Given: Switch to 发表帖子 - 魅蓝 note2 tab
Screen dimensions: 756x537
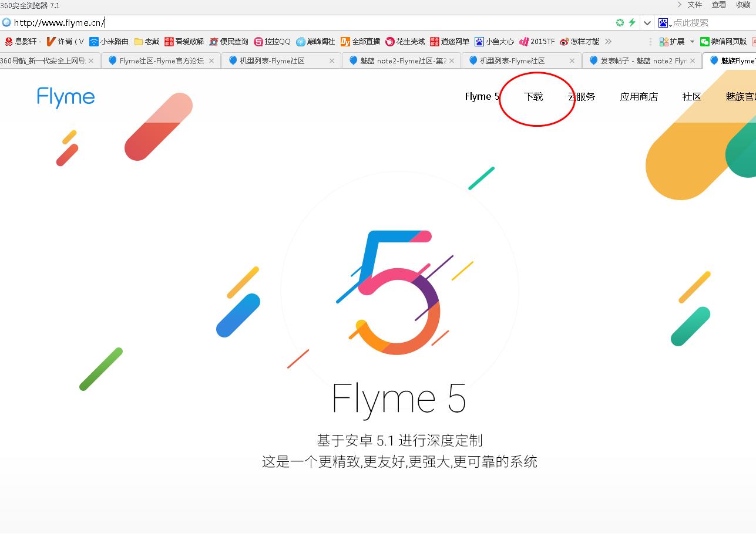Looking at the screenshot, I should (x=641, y=60).
